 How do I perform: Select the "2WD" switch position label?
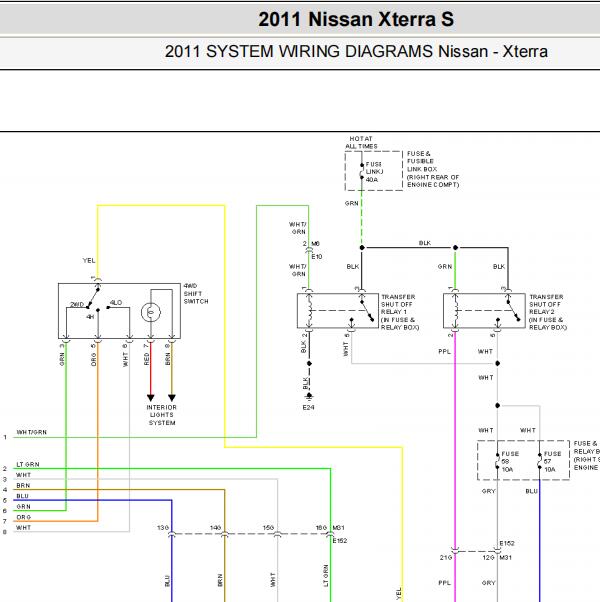(x=77, y=304)
